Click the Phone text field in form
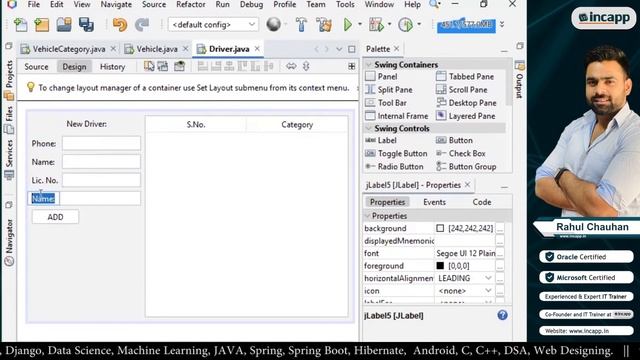This screenshot has width=640, height=360. 101,143
